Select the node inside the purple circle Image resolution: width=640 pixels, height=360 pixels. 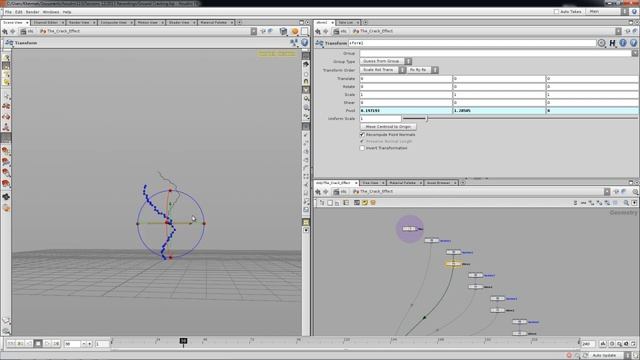click(409, 229)
